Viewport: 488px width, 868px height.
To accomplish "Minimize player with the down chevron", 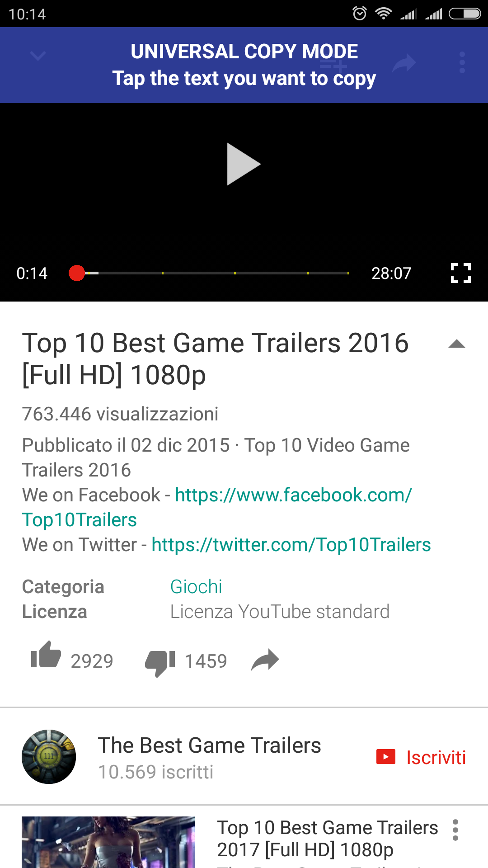I will click(38, 56).
